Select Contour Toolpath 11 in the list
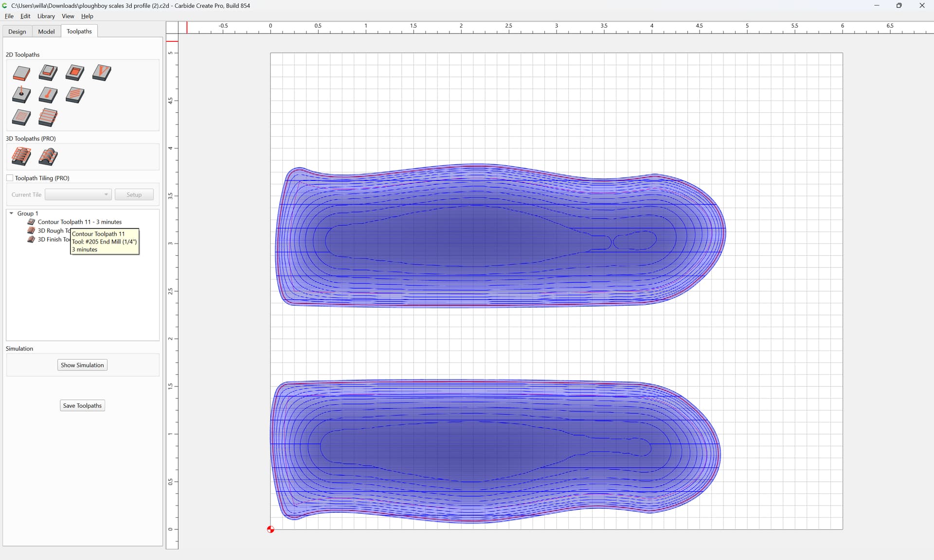Viewport: 934px width, 560px height. tap(80, 222)
